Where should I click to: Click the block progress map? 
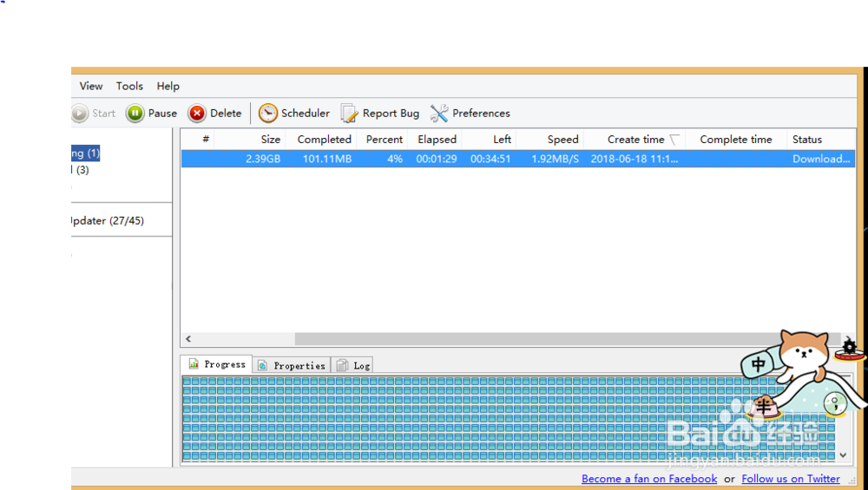(508, 419)
